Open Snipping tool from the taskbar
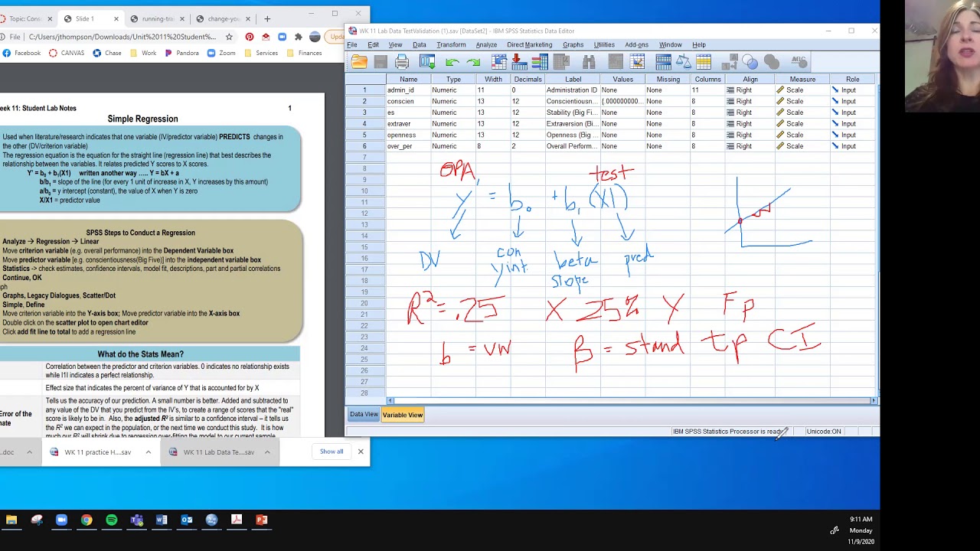 (37, 520)
